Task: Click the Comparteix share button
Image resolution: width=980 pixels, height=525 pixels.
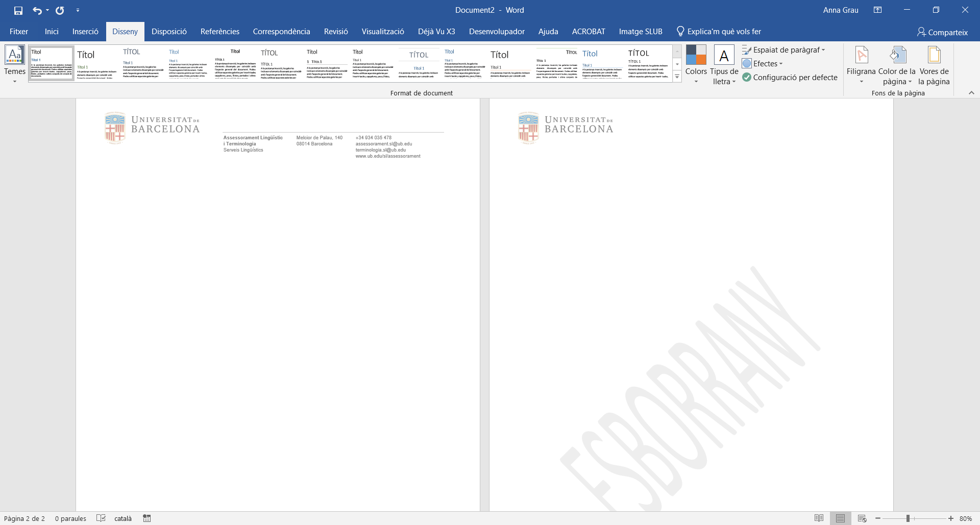Action: point(942,32)
